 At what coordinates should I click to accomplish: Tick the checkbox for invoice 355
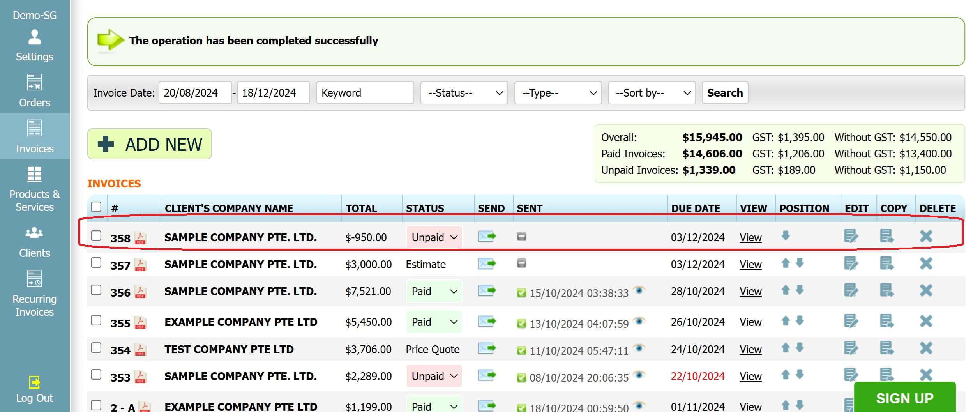96,320
